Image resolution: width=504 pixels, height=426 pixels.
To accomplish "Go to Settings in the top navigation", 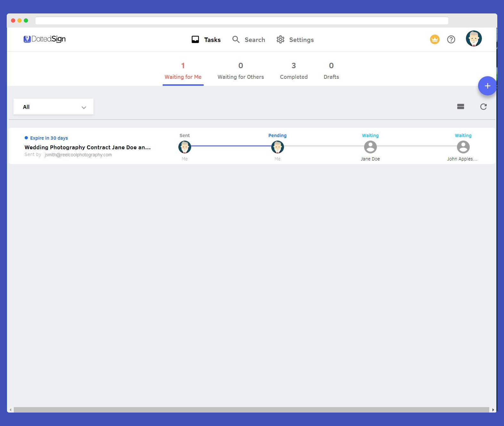I will tap(295, 40).
